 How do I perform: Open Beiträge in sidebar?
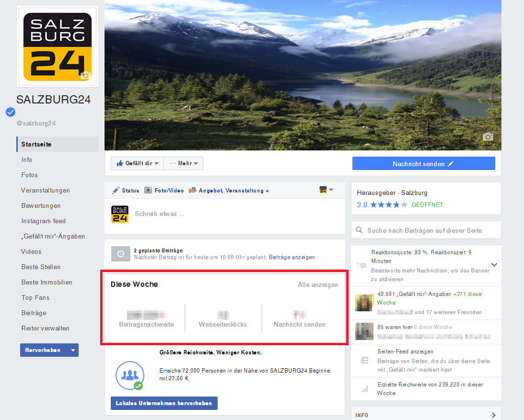click(34, 313)
